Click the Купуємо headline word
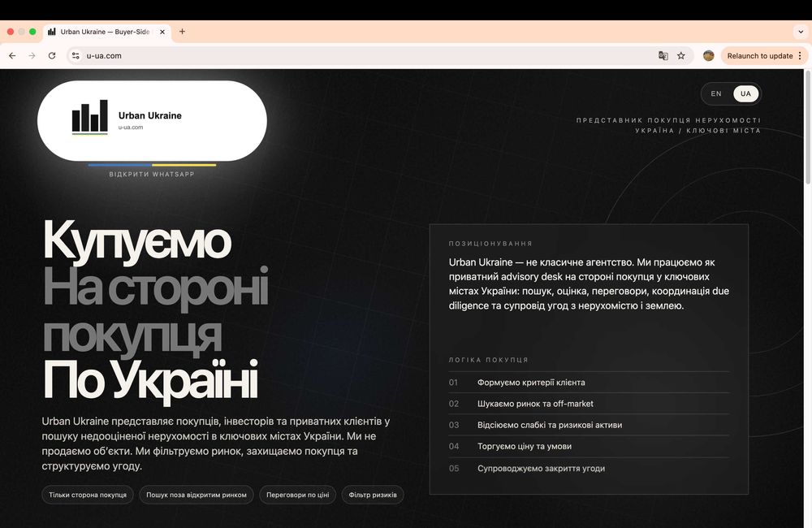The height and width of the screenshot is (528, 812). click(x=136, y=241)
